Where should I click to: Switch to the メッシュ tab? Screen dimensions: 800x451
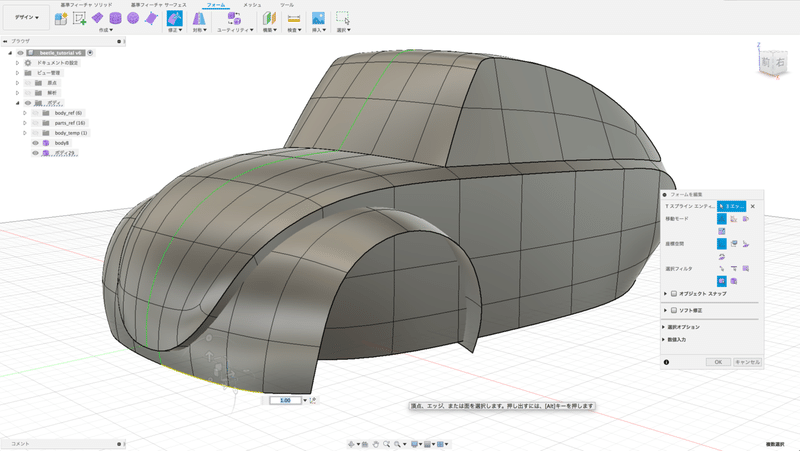(x=252, y=5)
